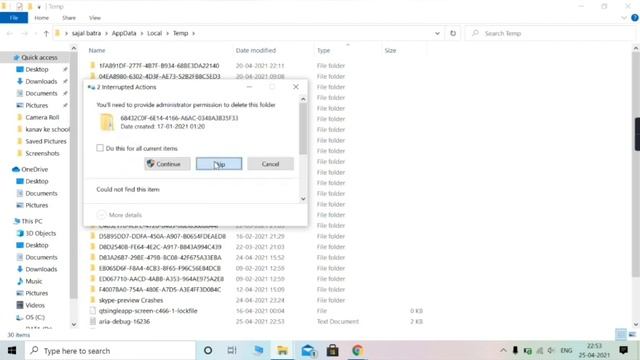
Task: Select qtsingleapp-screen lockfile entry
Action: coord(148,311)
